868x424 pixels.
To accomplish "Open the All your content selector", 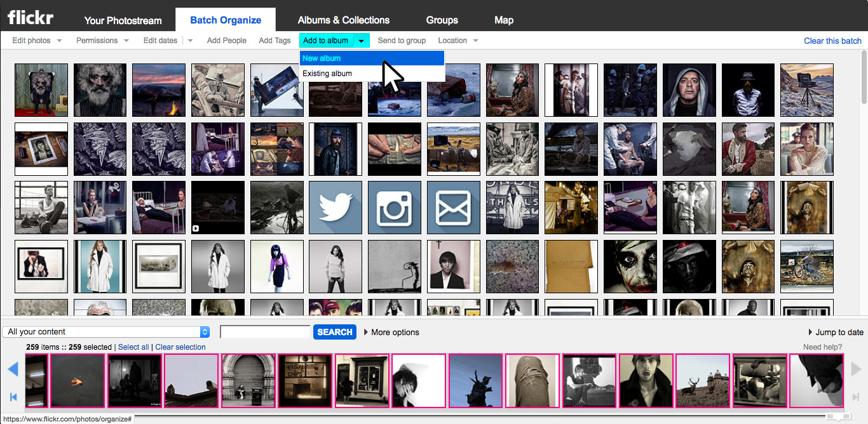I will point(106,332).
